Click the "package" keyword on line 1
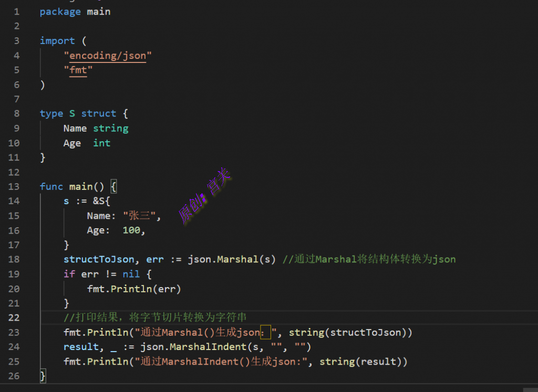The width and height of the screenshot is (538, 392). [x=60, y=12]
